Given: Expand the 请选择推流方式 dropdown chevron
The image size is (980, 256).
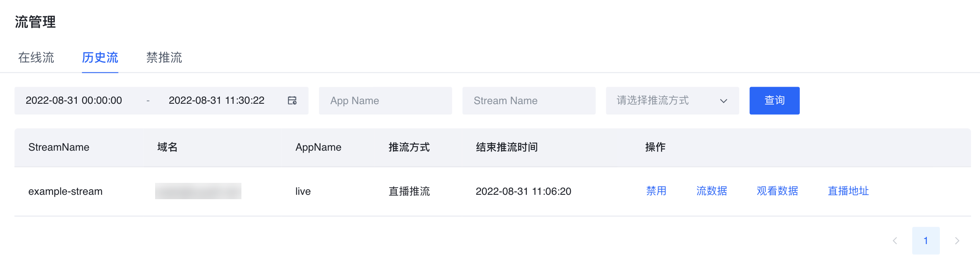Looking at the screenshot, I should pos(723,101).
